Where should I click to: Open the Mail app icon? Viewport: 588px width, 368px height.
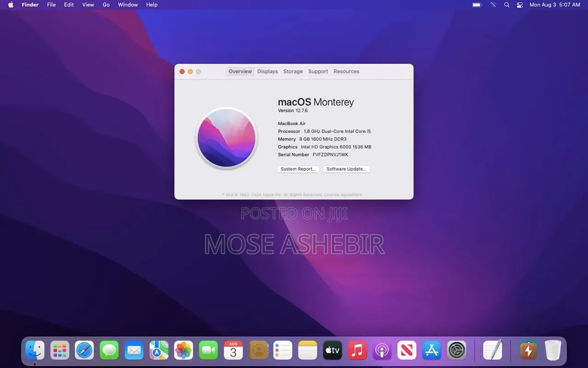point(134,351)
